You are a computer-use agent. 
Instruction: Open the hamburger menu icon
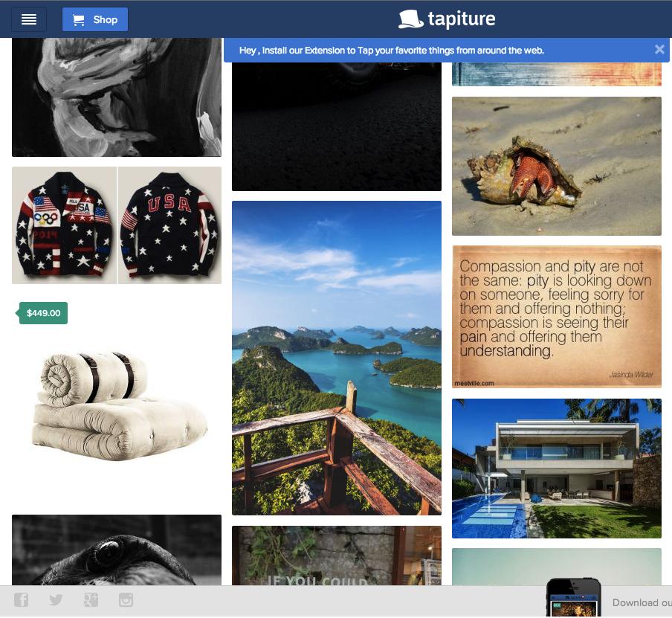(29, 20)
